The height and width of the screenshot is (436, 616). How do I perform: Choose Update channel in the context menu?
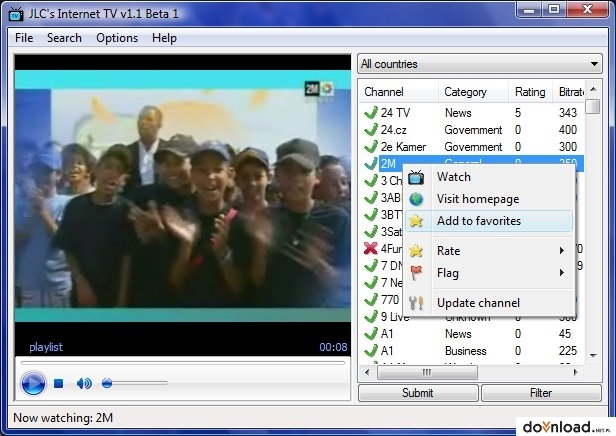[x=489, y=303]
